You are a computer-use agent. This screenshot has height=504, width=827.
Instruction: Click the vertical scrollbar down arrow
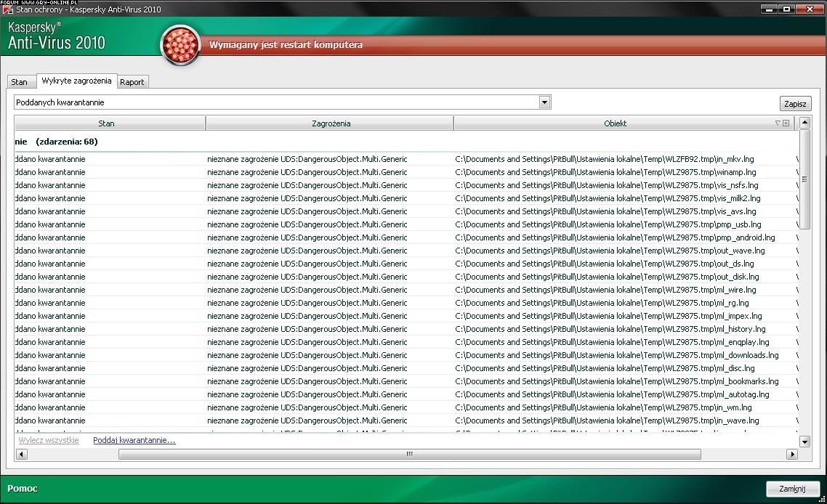[804, 442]
